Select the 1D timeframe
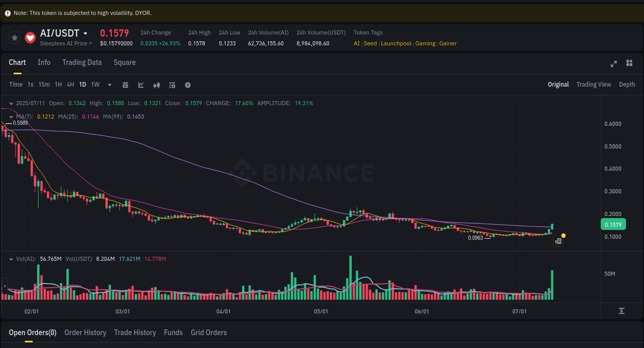644x348 pixels. coord(82,85)
